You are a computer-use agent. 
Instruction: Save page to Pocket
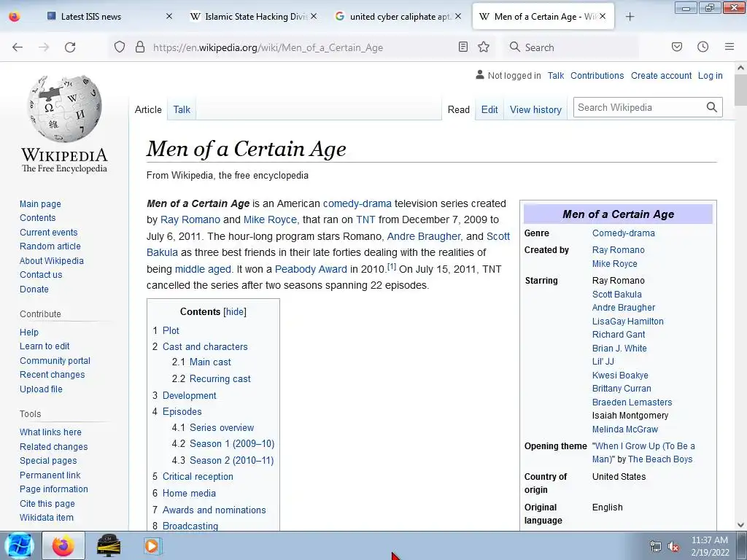pyautogui.click(x=676, y=47)
